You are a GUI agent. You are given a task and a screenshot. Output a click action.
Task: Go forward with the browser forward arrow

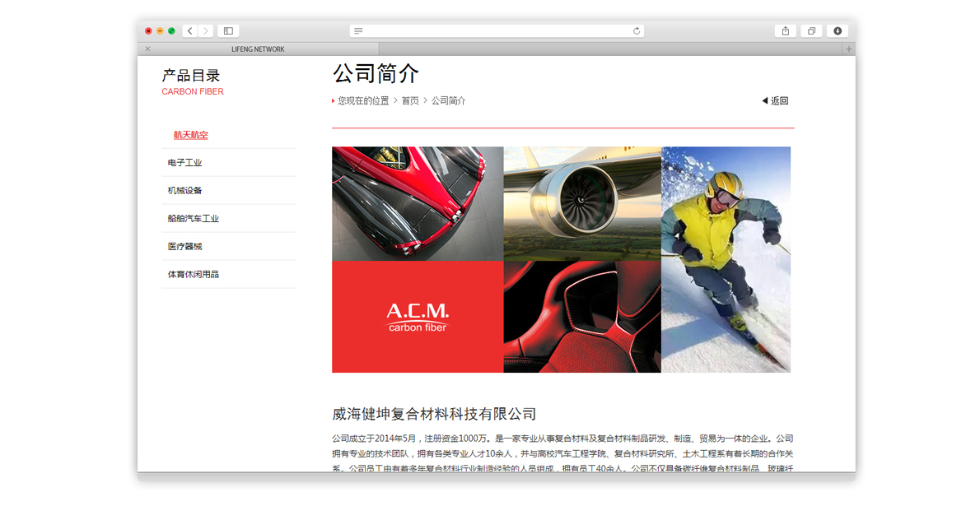coord(206,30)
